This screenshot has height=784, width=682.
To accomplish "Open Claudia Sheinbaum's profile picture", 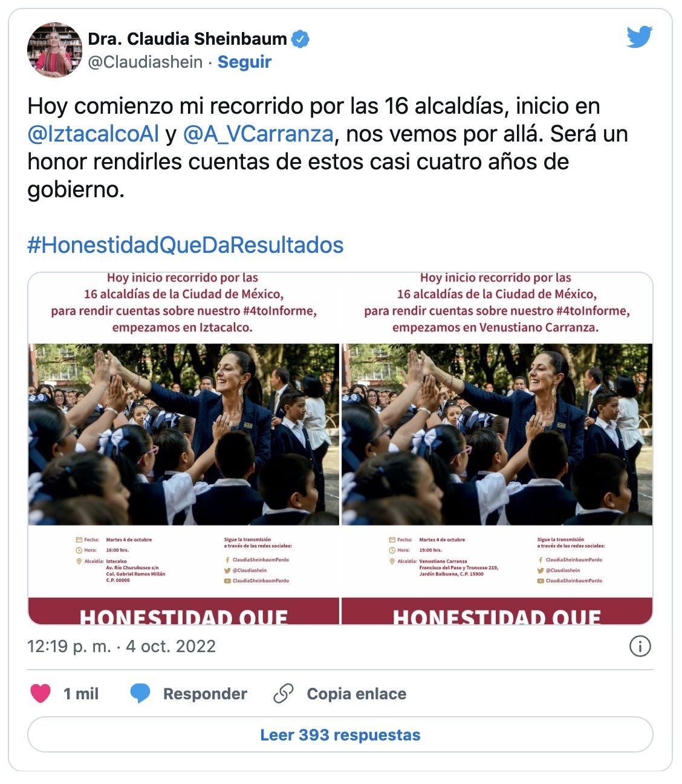I will 54,50.
